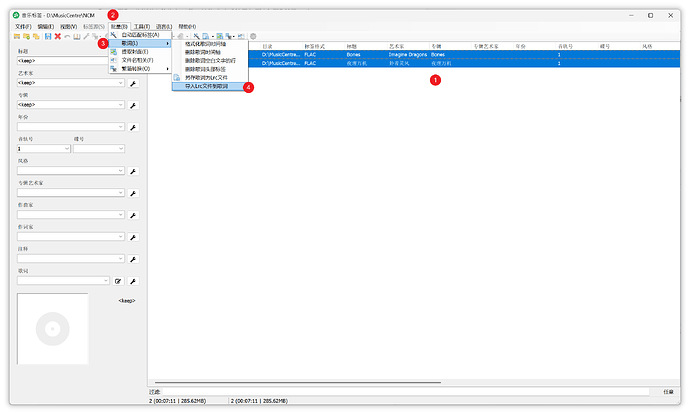Click the 标题 field showing <keep>
This screenshot has height=413, width=690.
coord(63,61)
